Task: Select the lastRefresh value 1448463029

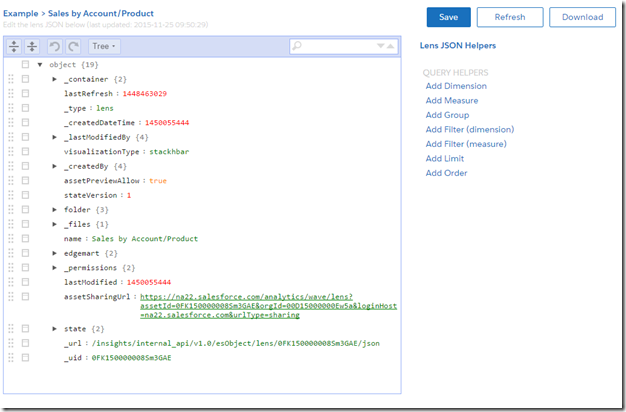Action: pyautogui.click(x=145, y=93)
